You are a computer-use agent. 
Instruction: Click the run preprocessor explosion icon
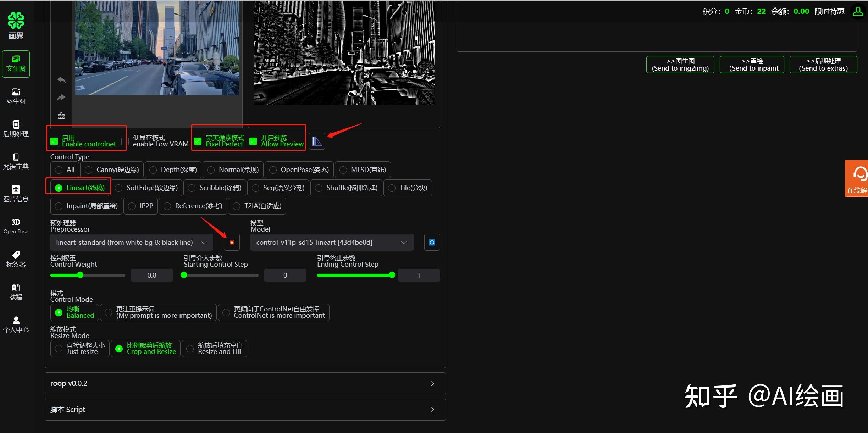tap(232, 243)
